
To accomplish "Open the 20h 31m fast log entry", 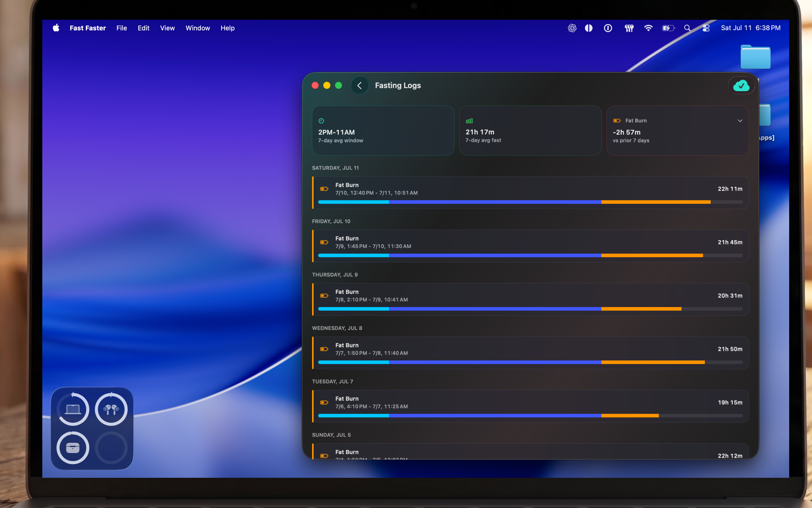I will coord(530,299).
